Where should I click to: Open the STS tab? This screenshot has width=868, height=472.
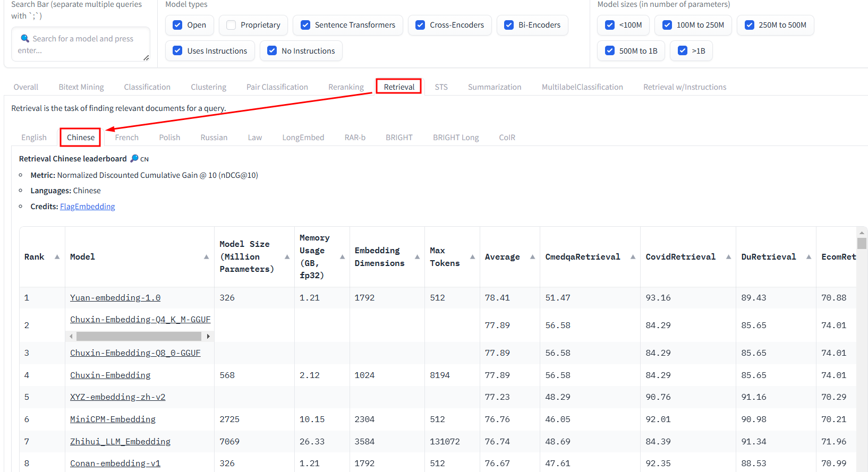point(441,87)
